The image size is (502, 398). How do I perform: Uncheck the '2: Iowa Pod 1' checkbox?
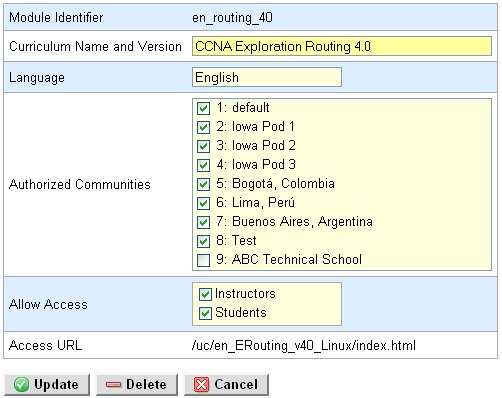point(203,127)
